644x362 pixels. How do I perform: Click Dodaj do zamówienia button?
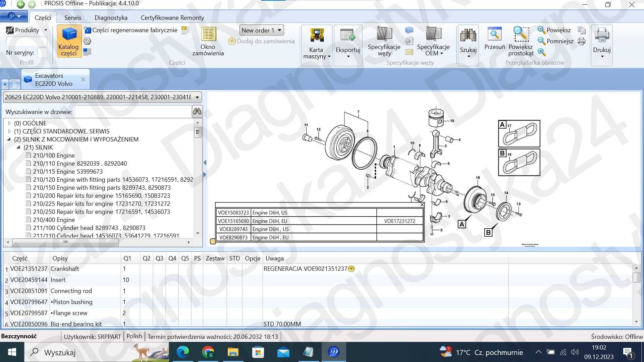coord(261,41)
